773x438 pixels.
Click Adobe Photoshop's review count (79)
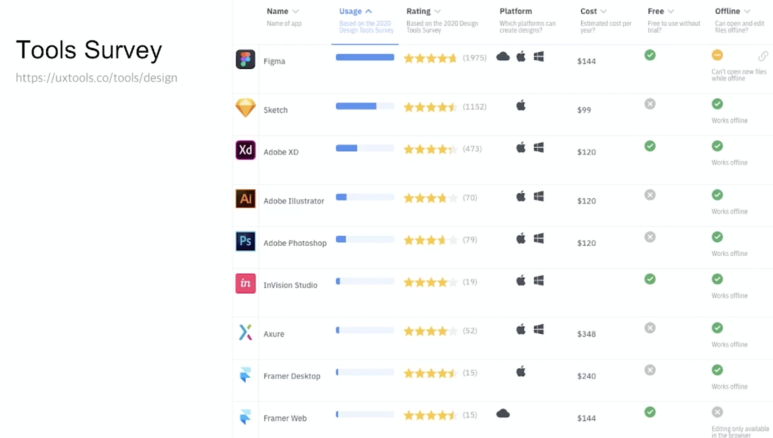[x=470, y=240]
